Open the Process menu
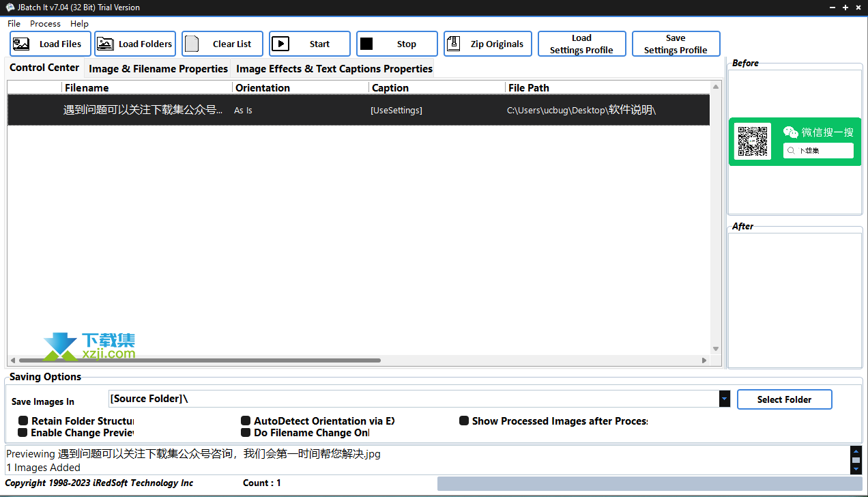 click(x=45, y=23)
